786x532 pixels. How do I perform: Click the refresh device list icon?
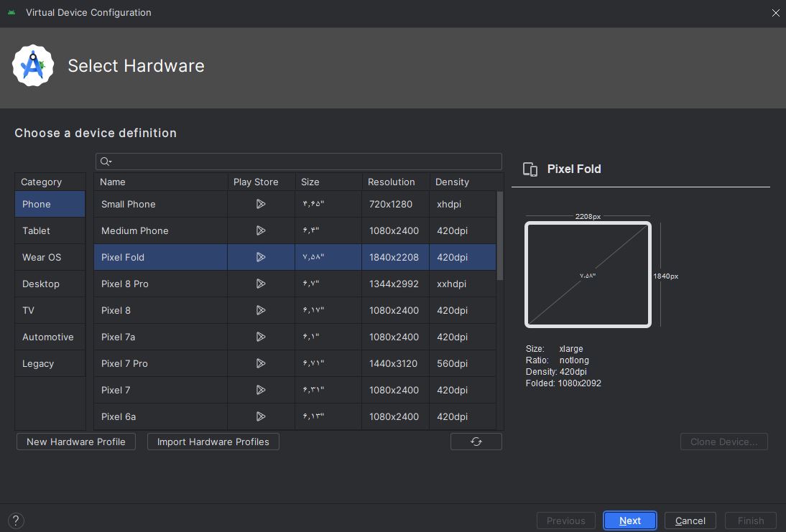pyautogui.click(x=476, y=442)
